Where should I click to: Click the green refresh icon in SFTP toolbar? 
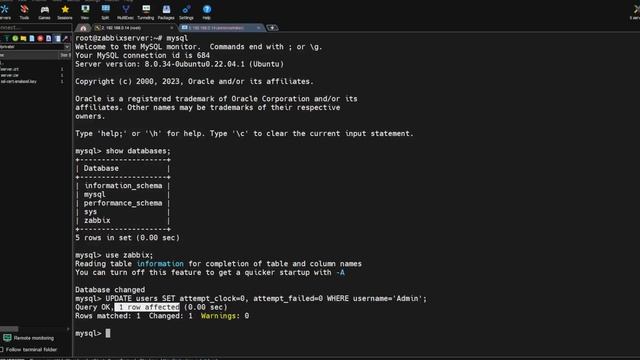pos(15,38)
